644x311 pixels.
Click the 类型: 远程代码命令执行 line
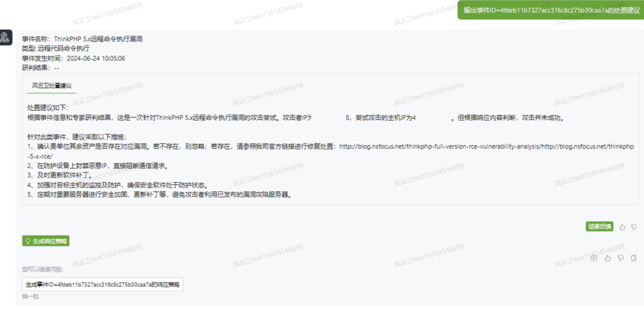point(55,48)
